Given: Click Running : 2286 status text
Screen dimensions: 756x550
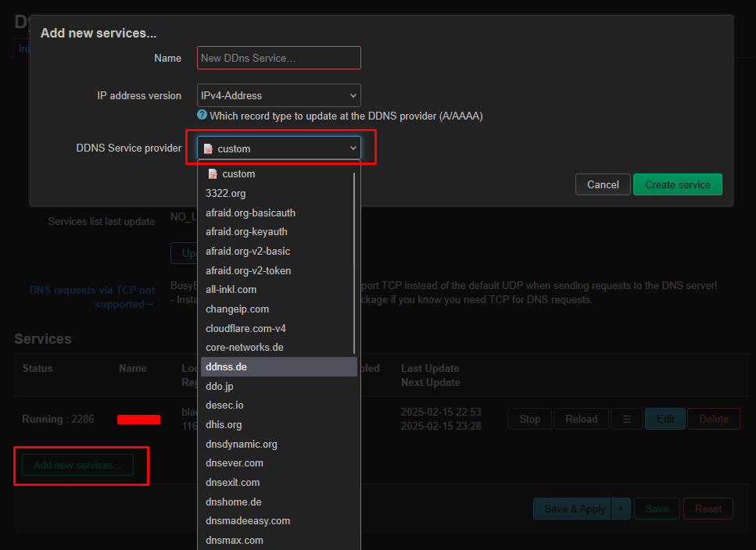Looking at the screenshot, I should point(58,419).
